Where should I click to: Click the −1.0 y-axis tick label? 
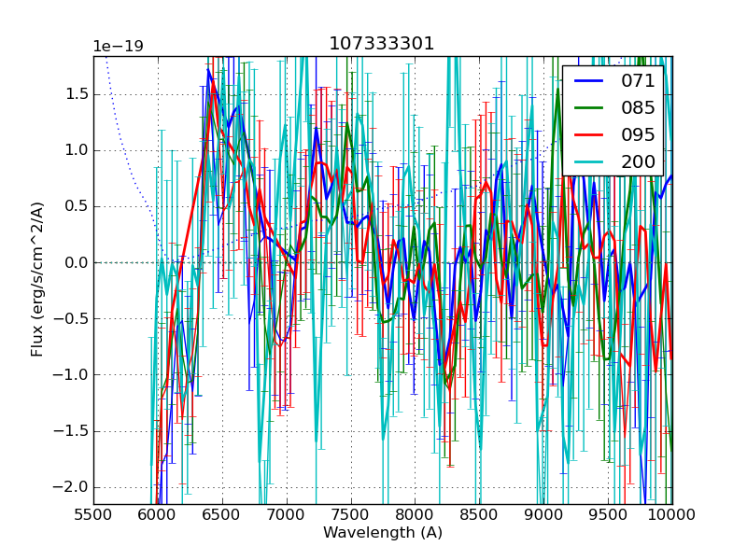(71, 375)
